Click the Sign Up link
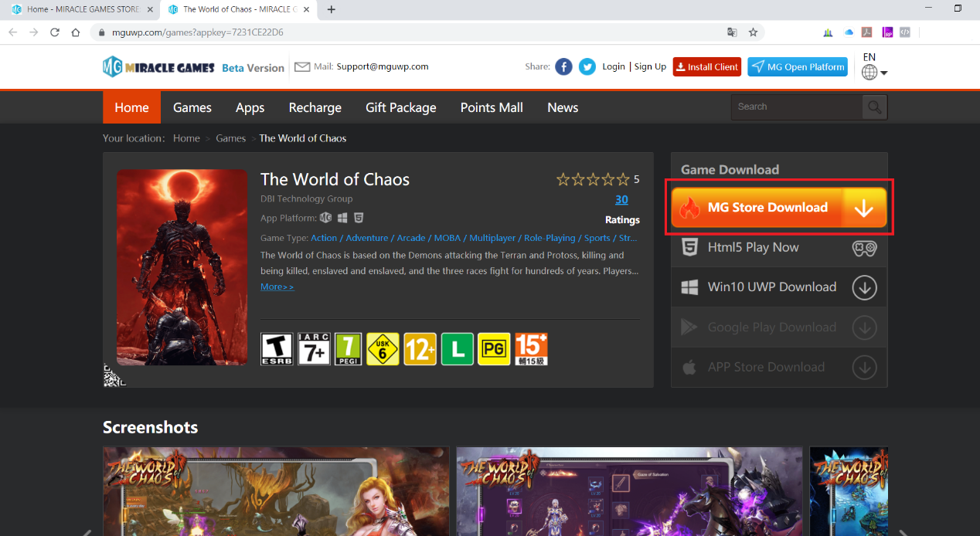The height and width of the screenshot is (536, 980). [x=650, y=67]
